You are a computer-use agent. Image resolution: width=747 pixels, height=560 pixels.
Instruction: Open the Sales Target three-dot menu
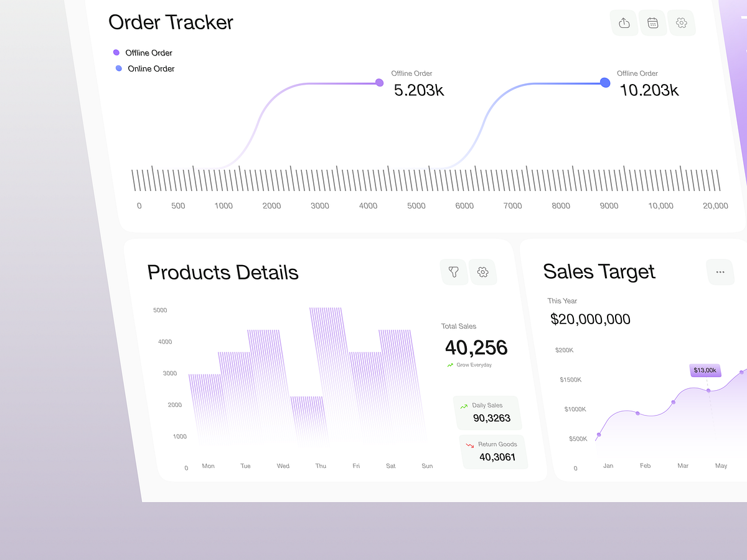(x=720, y=272)
